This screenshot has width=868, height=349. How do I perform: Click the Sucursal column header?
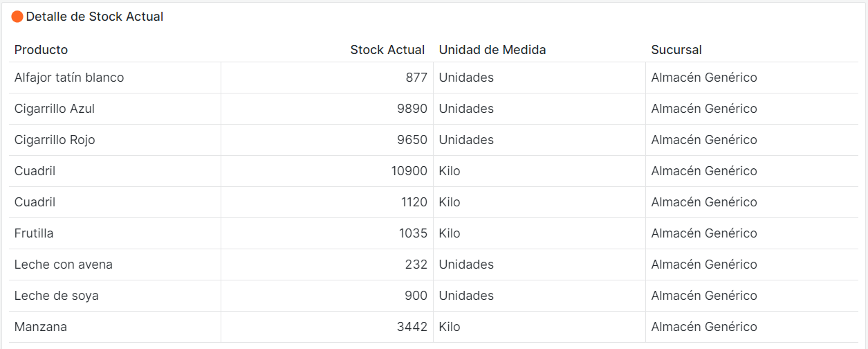coord(676,50)
